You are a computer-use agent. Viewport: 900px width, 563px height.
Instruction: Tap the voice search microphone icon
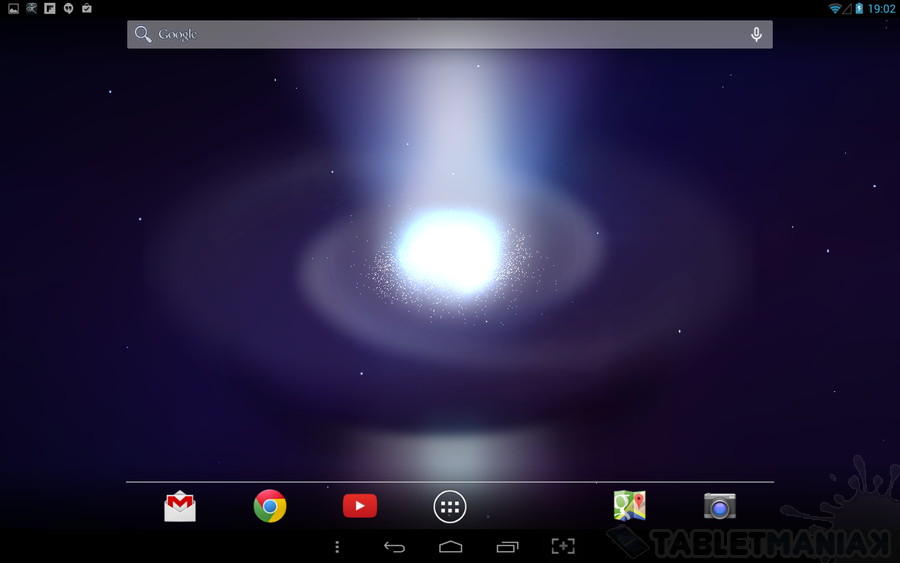pyautogui.click(x=757, y=34)
